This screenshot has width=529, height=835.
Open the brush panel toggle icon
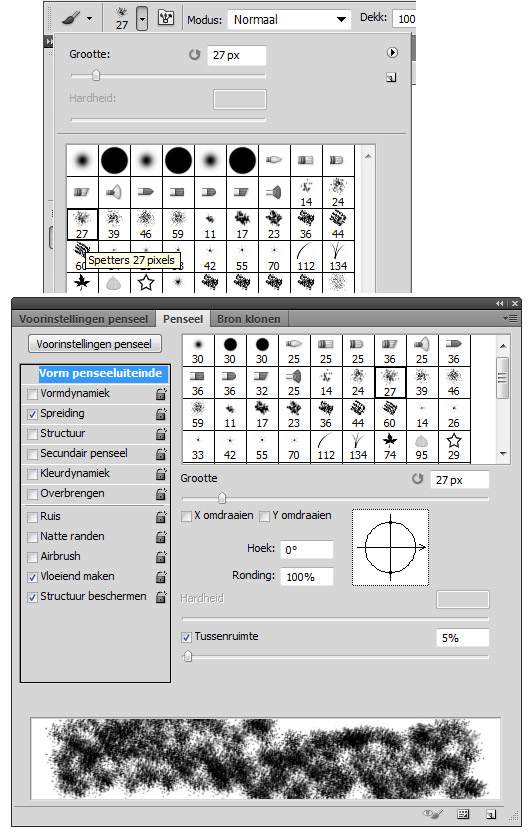pos(166,19)
